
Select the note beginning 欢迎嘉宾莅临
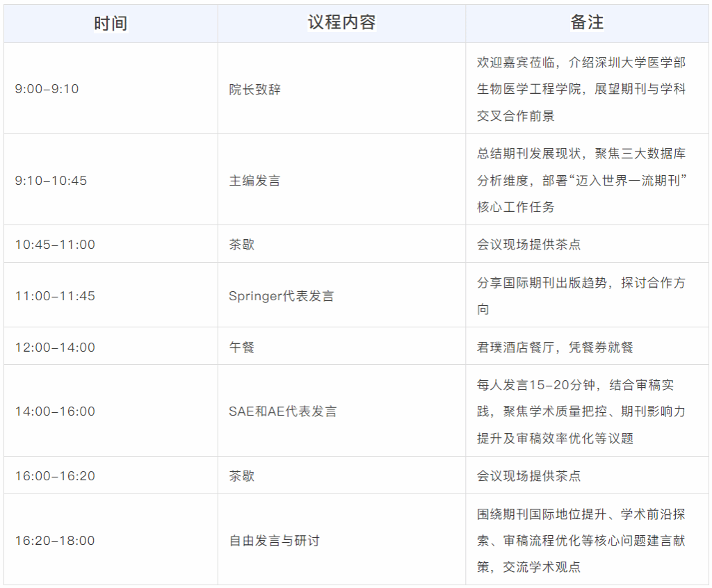pos(581,89)
